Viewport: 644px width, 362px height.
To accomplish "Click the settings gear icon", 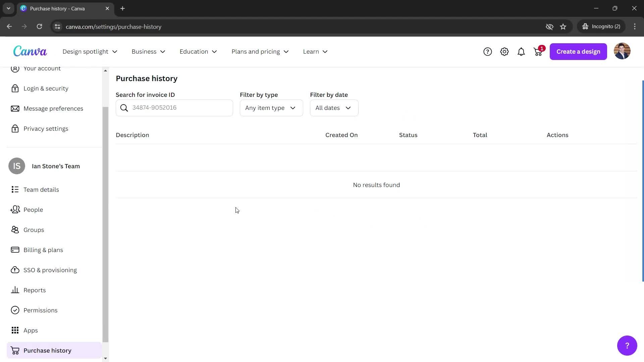I will [x=504, y=52].
